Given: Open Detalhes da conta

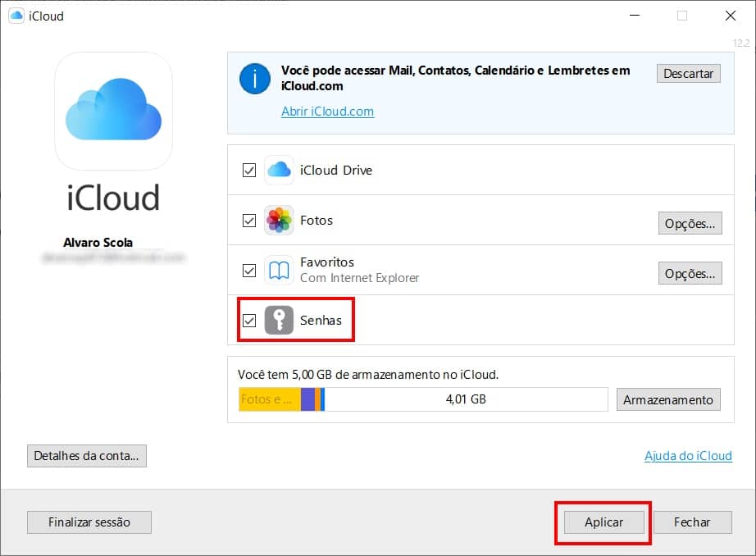Looking at the screenshot, I should 87,456.
